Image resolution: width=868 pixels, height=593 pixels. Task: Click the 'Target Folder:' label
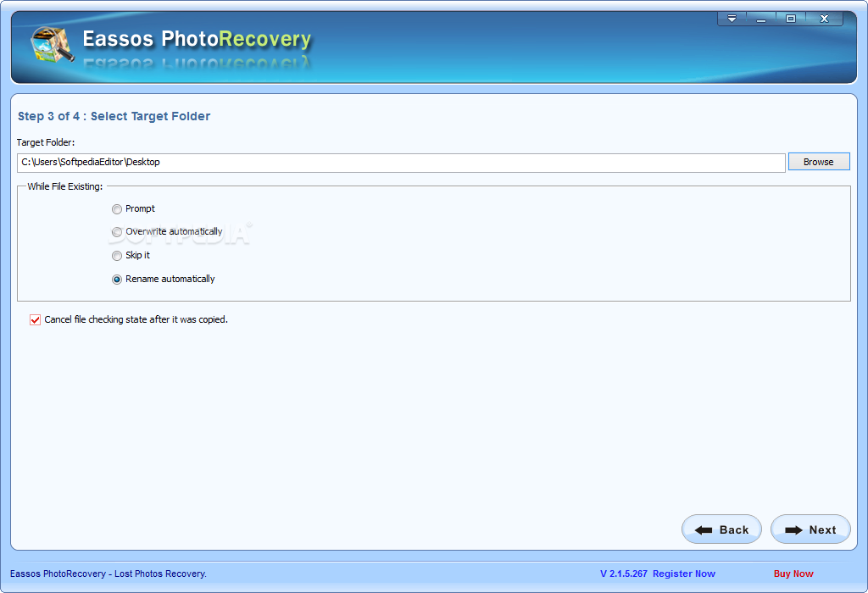tap(46, 142)
